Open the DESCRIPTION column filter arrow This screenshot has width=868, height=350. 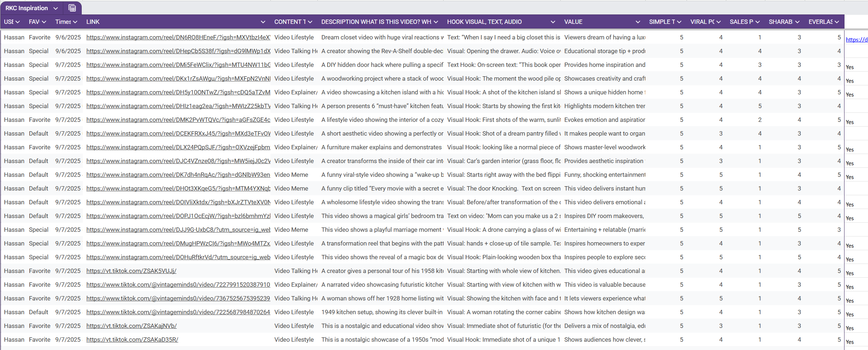(436, 22)
